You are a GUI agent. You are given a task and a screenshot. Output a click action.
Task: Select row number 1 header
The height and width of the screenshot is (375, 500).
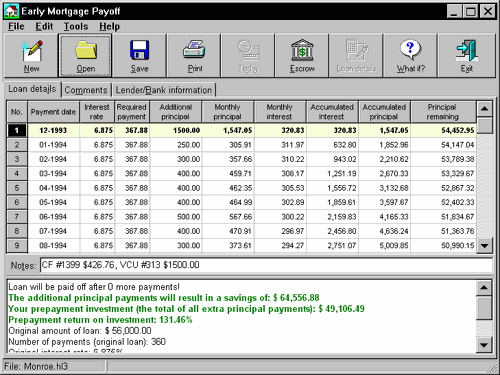pos(17,130)
